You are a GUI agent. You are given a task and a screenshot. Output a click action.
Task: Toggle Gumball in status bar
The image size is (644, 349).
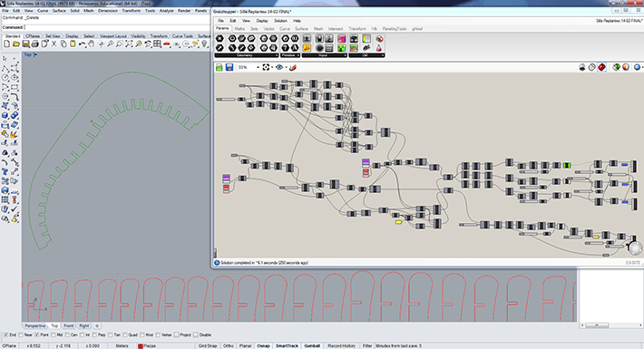pyautogui.click(x=312, y=345)
